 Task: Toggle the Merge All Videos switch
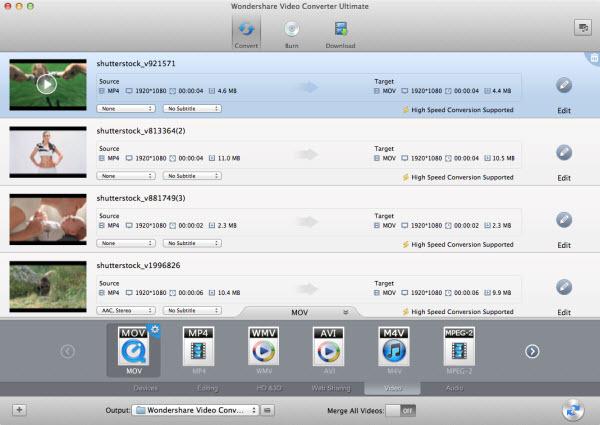[x=400, y=410]
